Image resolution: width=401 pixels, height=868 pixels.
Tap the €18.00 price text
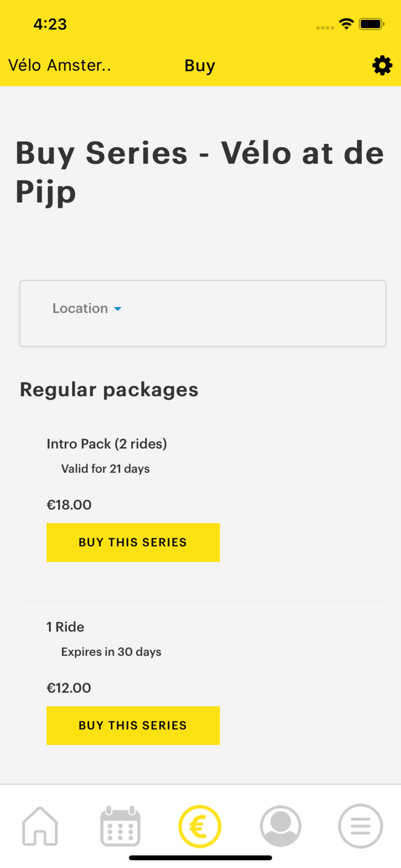pyautogui.click(x=69, y=505)
